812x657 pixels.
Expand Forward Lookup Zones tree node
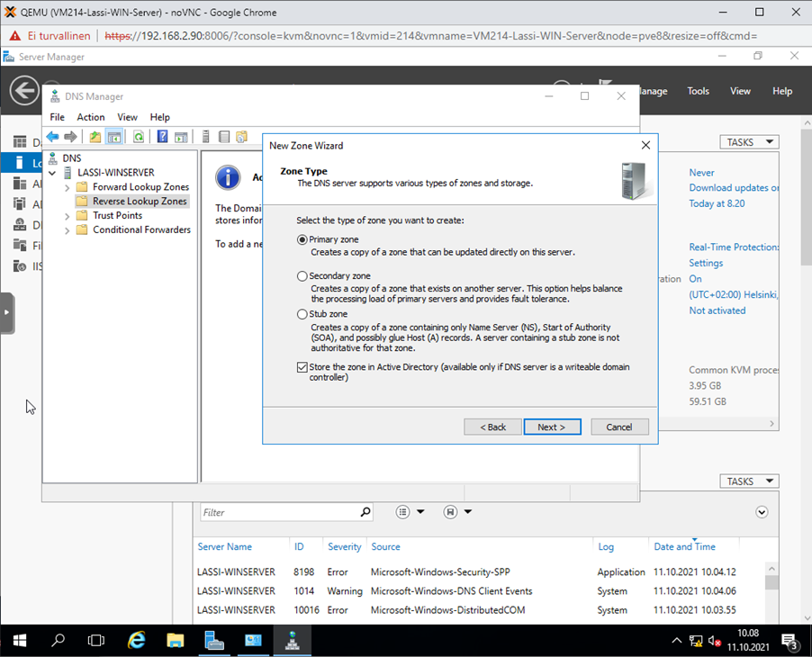(x=67, y=187)
